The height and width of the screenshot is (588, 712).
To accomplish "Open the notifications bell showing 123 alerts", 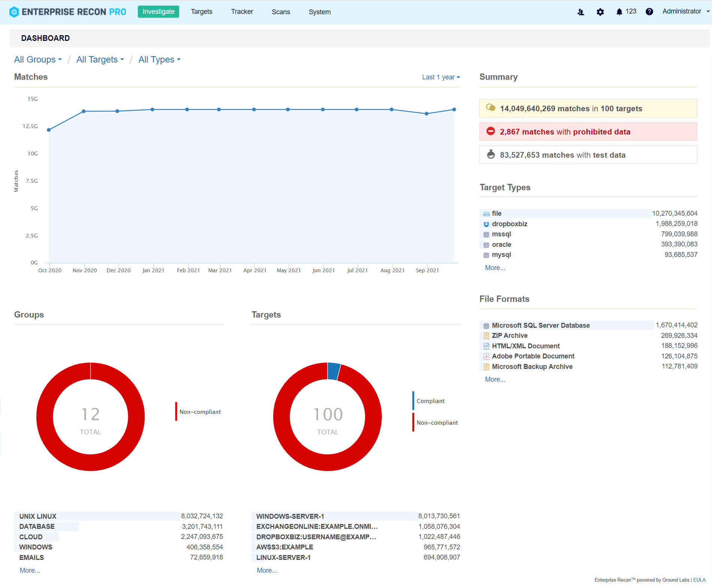I will (x=620, y=12).
